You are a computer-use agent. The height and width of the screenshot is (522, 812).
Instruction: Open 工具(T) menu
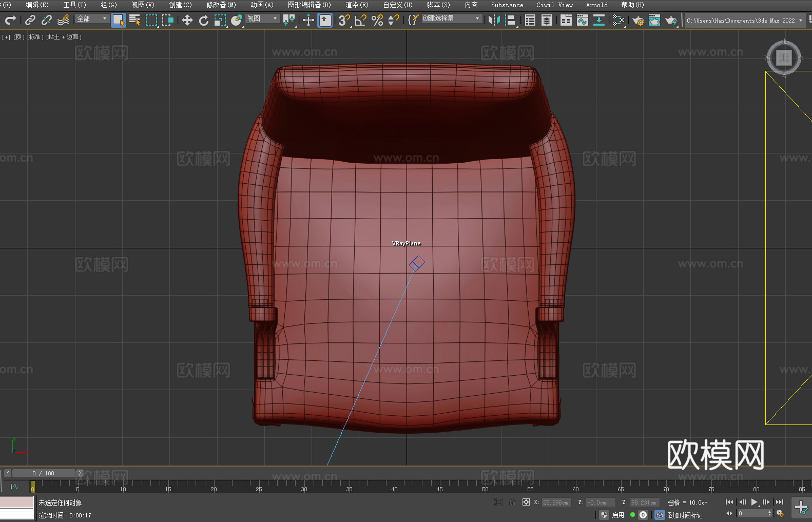[x=74, y=5]
